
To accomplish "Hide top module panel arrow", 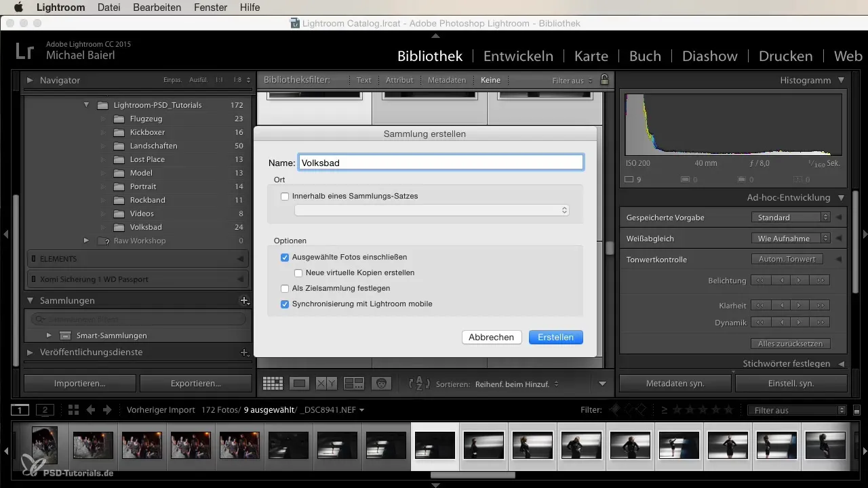I will click(x=435, y=35).
